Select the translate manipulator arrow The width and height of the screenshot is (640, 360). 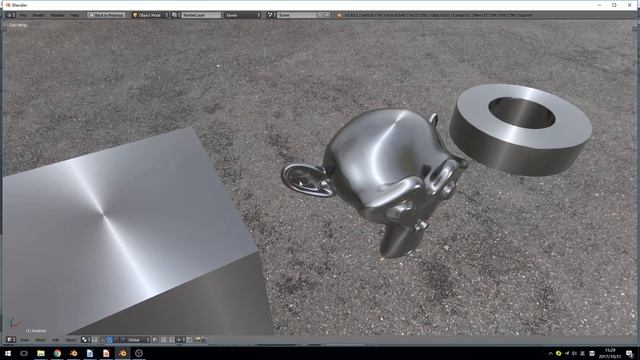click(110, 340)
